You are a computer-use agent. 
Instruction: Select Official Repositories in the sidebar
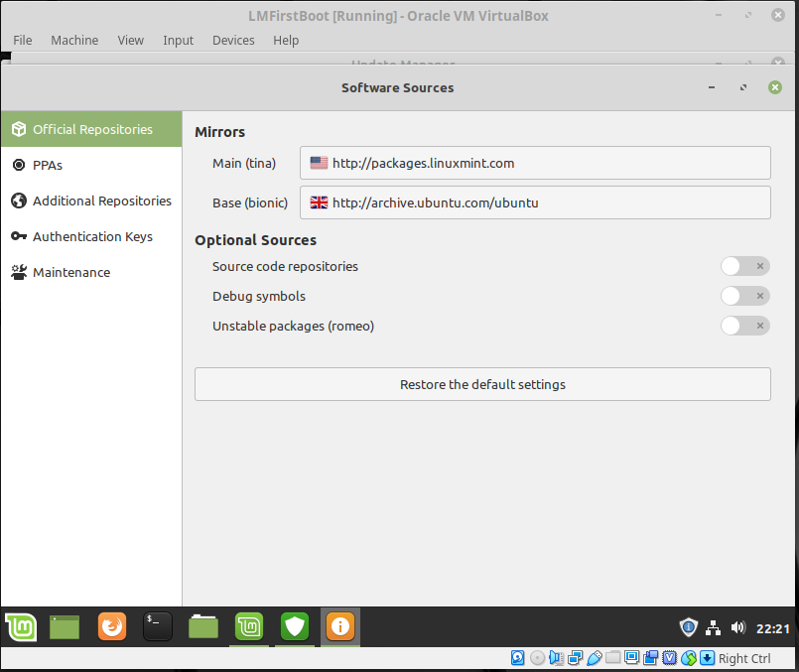91,129
